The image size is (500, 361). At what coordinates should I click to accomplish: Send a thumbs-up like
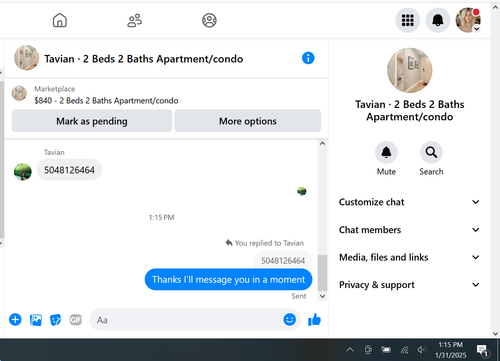pos(314,320)
